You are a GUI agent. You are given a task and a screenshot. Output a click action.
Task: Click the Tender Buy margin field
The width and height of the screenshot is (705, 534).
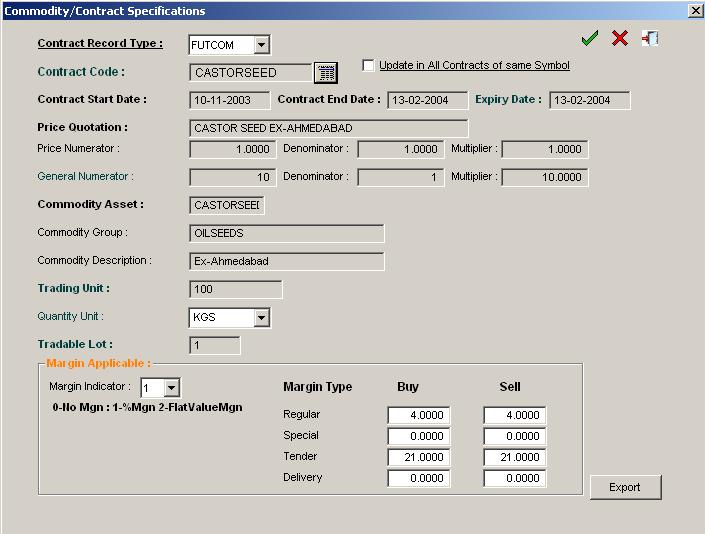tap(418, 457)
